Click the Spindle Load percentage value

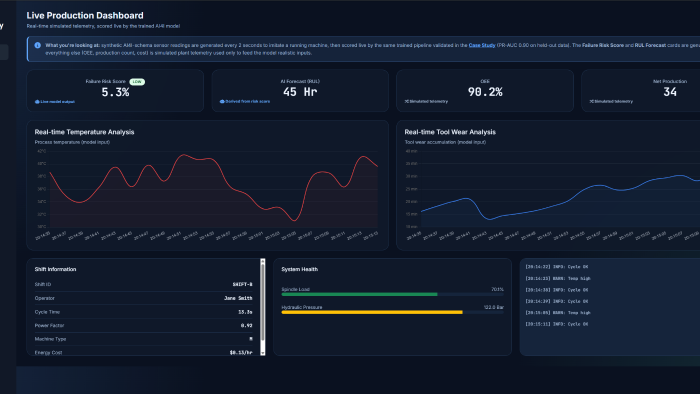497,289
